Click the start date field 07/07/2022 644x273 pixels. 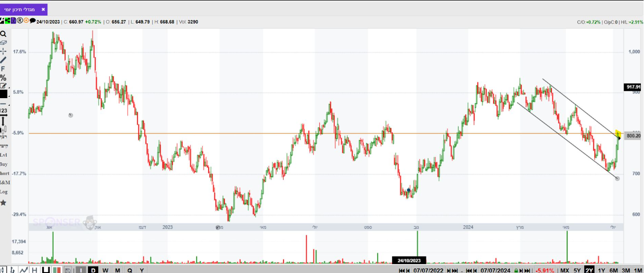click(428, 270)
